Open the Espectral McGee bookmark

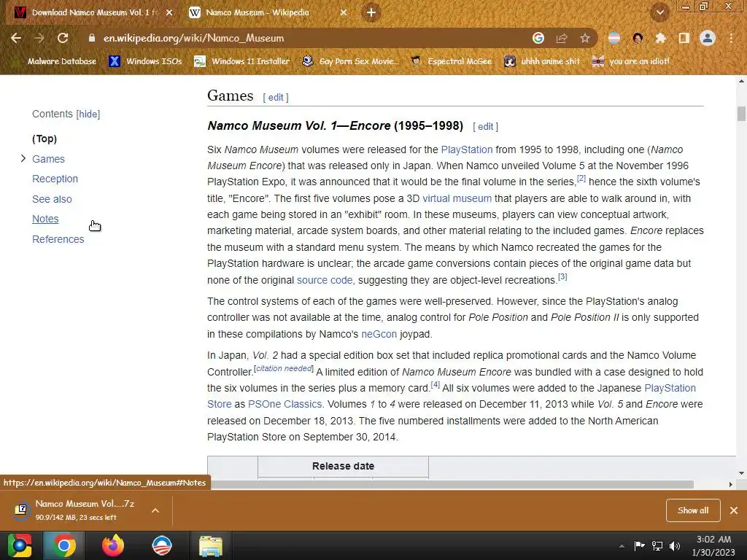point(451,61)
